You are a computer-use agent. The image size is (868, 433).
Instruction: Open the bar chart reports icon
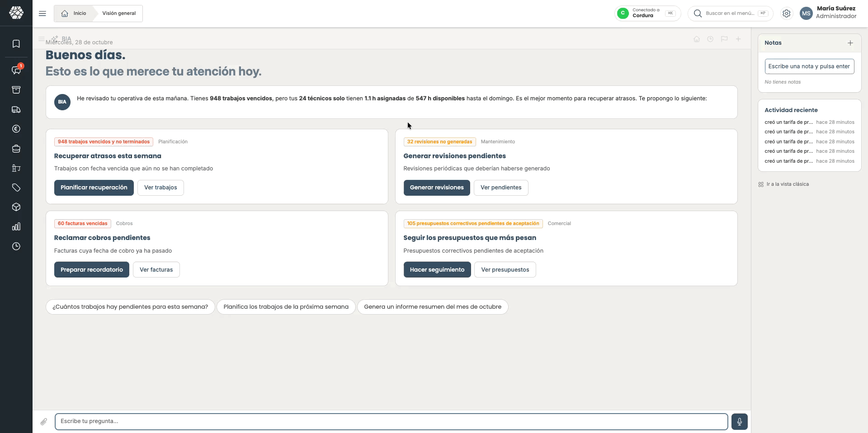(16, 226)
